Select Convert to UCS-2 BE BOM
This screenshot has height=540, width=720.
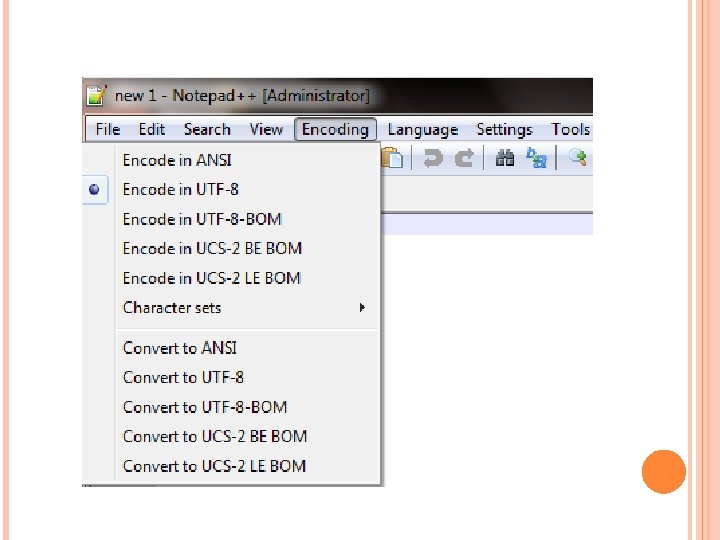(x=248, y=436)
